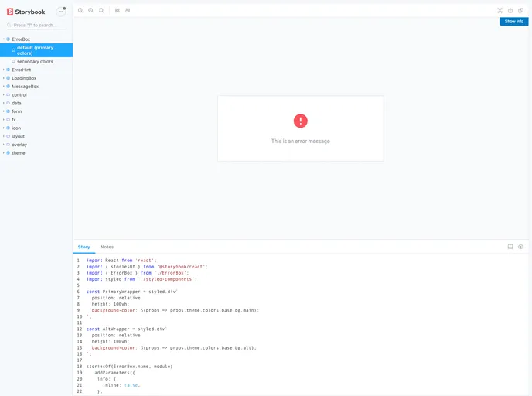532x396 pixels.
Task: Click the Show Info button
Action: coord(513,22)
